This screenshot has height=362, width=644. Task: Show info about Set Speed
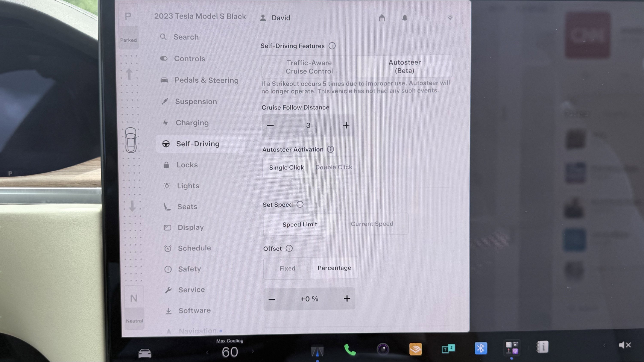coord(300,204)
